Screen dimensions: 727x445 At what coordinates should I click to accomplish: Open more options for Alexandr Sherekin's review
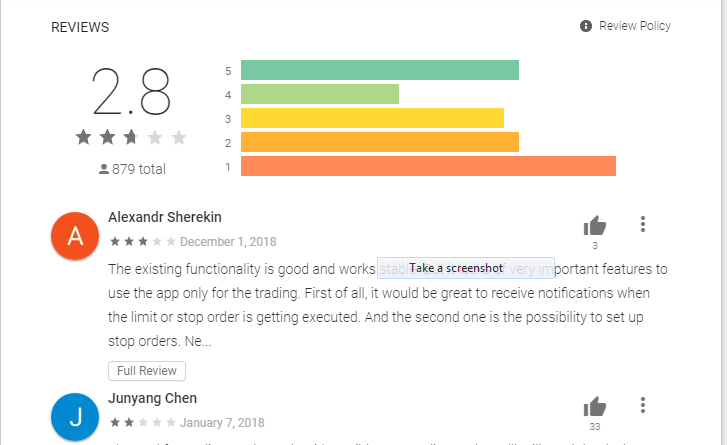643,224
